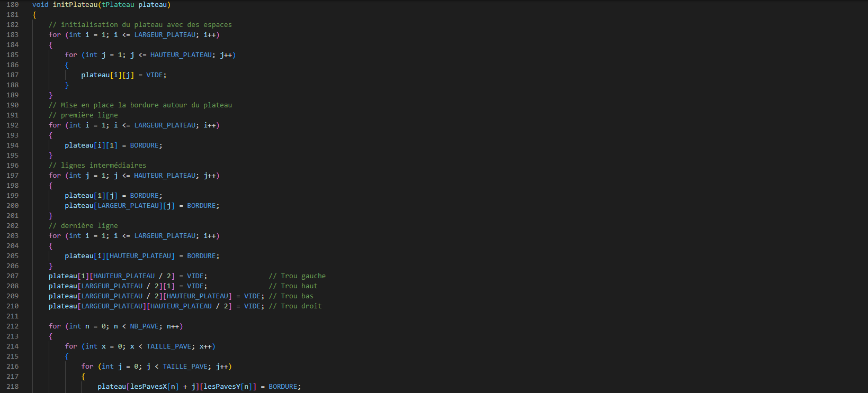Click HAUTEUR_PLATEAU index on line 205

click(x=140, y=256)
